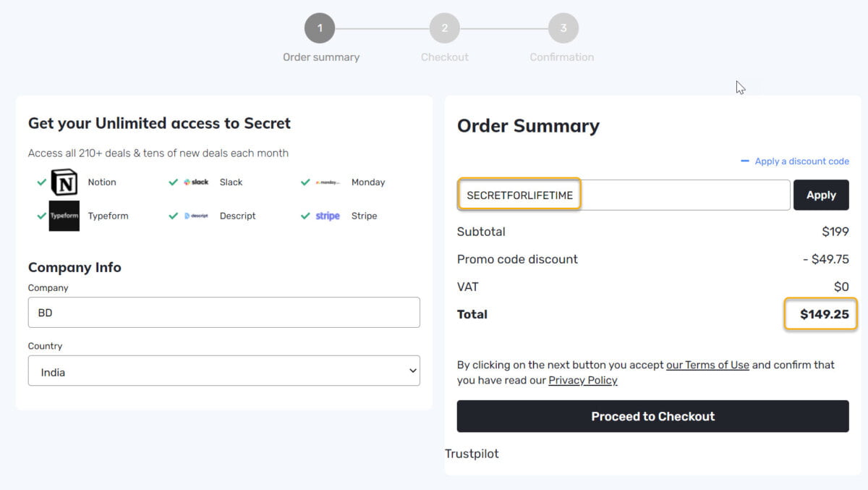Click the step 3 Confirmation circle
Image resolution: width=868 pixels, height=490 pixels.
(x=563, y=28)
